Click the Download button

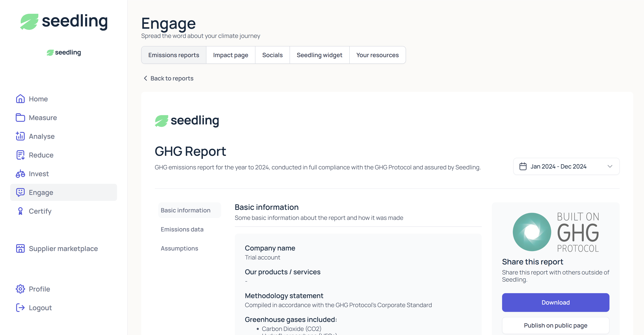pyautogui.click(x=555, y=303)
